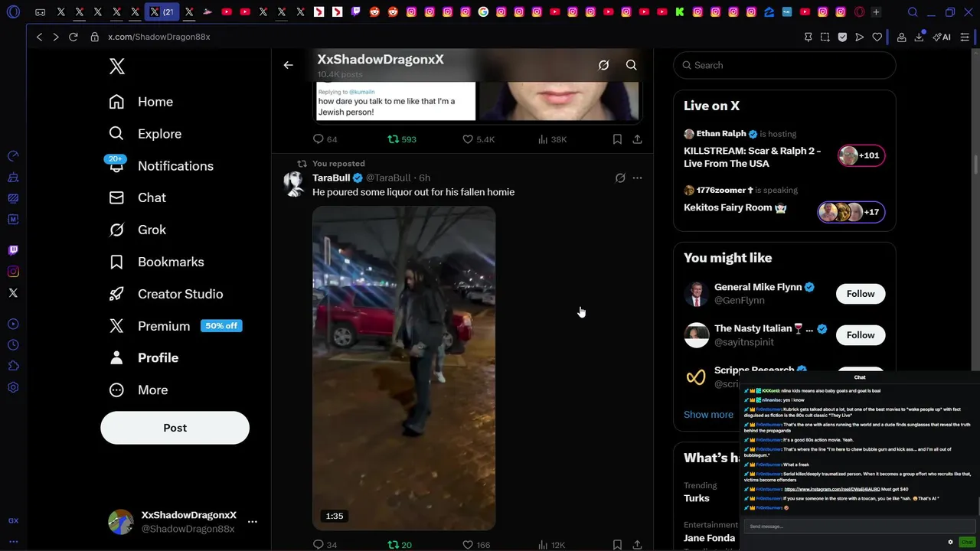Expand the More menu in X navigation
This screenshot has height=551, width=980.
[x=139, y=390]
